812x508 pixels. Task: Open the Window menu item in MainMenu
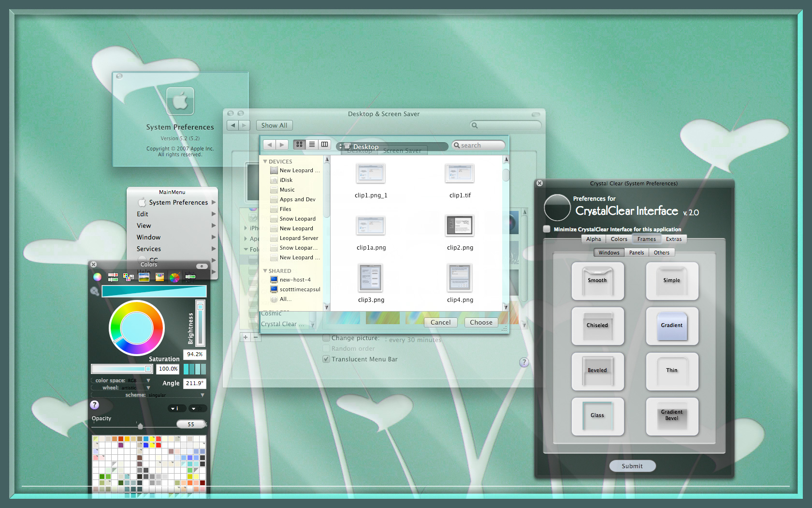[172, 237]
